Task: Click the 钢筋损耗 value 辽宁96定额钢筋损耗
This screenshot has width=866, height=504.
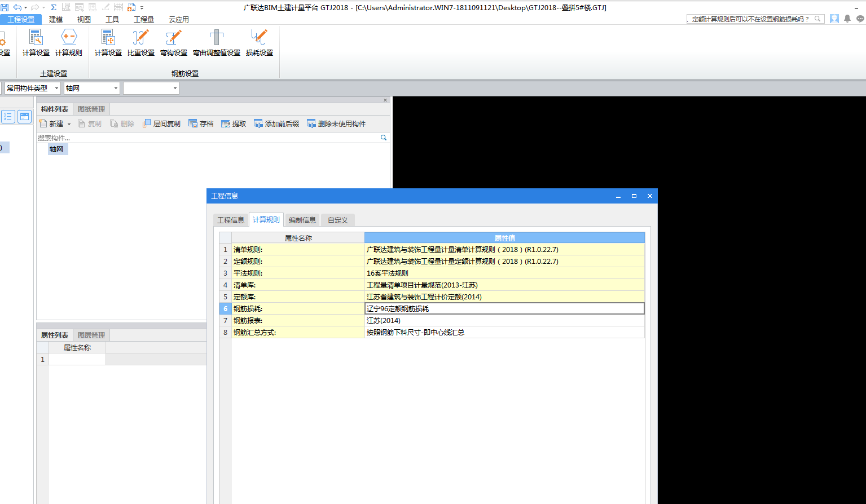Action: pos(504,308)
